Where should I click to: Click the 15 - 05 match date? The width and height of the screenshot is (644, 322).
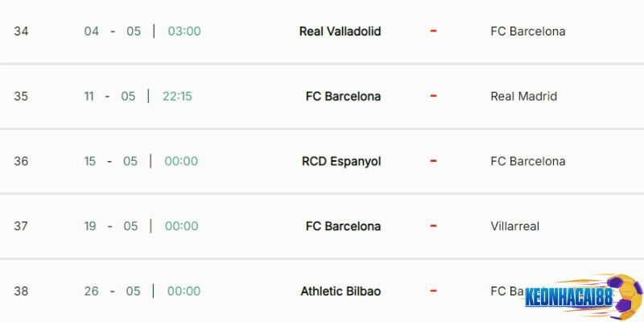point(111,161)
